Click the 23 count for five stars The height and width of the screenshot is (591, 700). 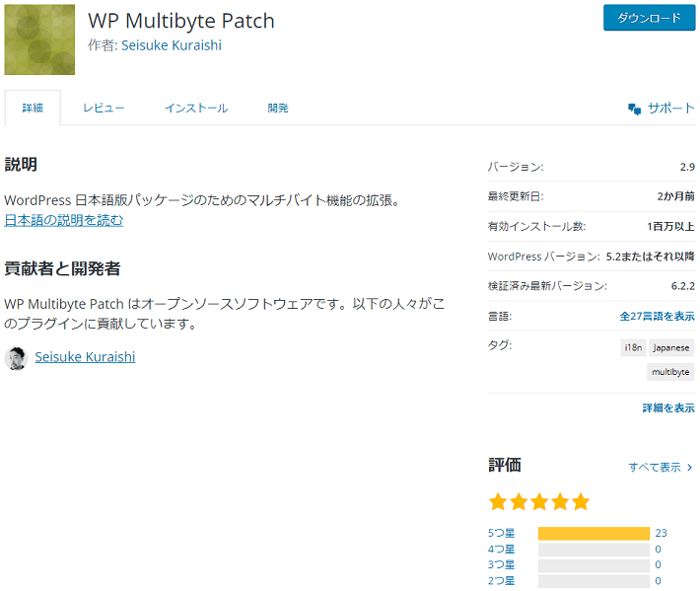coord(662,533)
